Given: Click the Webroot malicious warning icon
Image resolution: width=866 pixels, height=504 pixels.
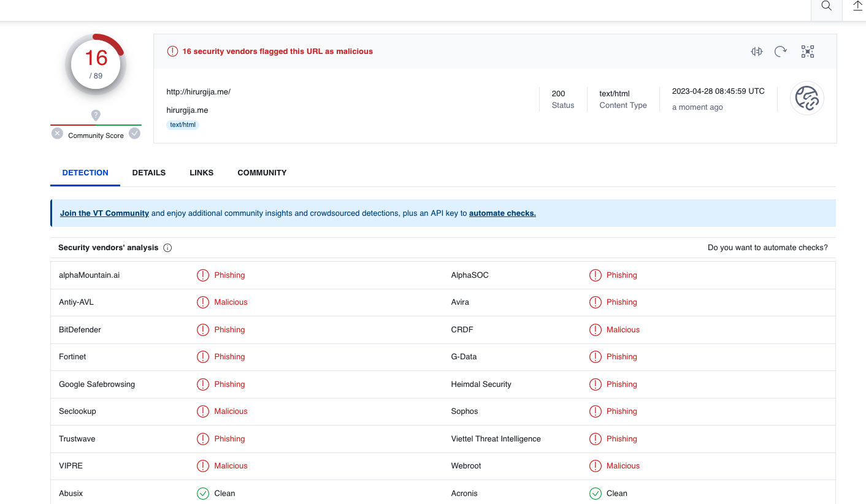Looking at the screenshot, I should coord(596,466).
